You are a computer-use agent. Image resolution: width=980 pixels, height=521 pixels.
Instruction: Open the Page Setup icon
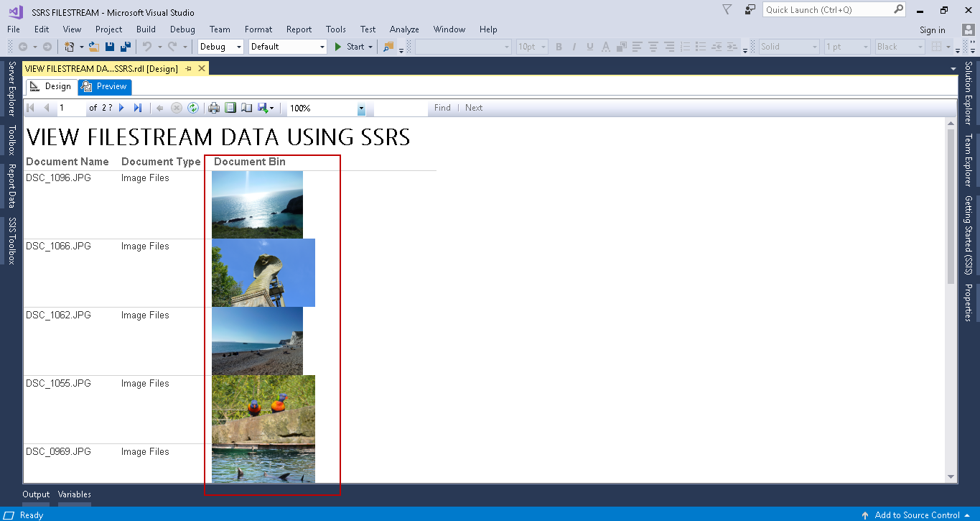[246, 108]
